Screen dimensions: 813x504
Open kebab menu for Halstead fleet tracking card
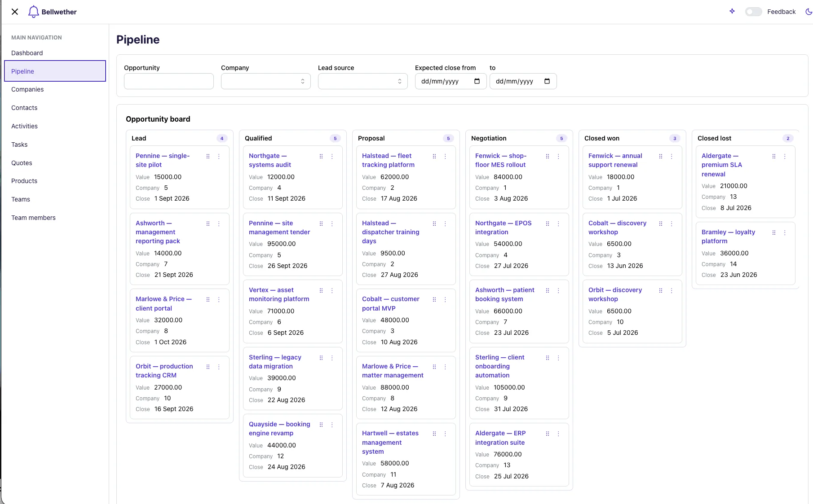[x=445, y=156]
